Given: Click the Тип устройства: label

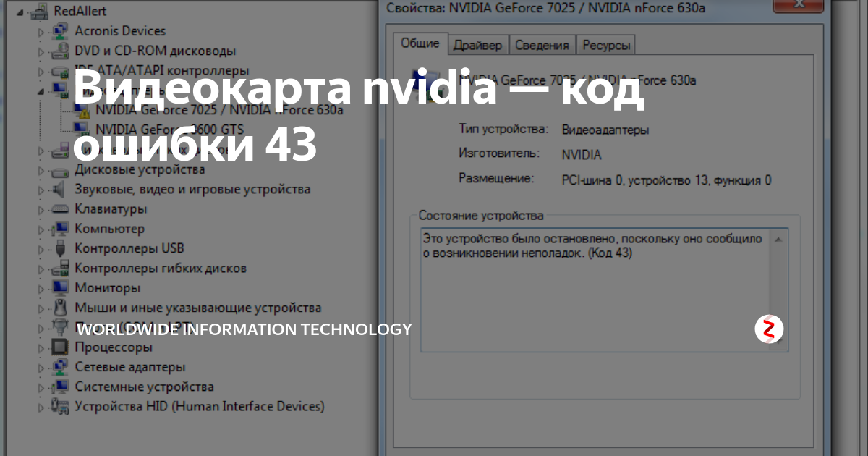Looking at the screenshot, I should tap(503, 129).
